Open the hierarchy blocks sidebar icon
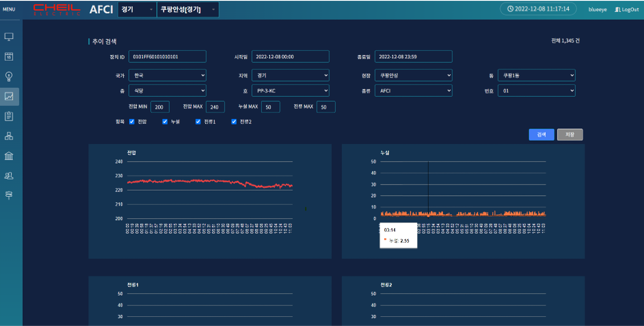Image resolution: width=644 pixels, height=326 pixels. [9, 136]
